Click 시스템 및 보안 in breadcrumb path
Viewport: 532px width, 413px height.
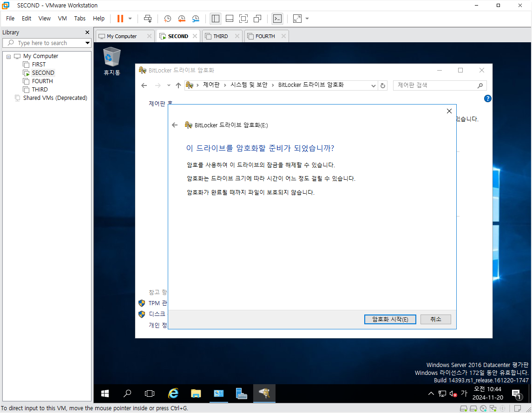pyautogui.click(x=249, y=85)
